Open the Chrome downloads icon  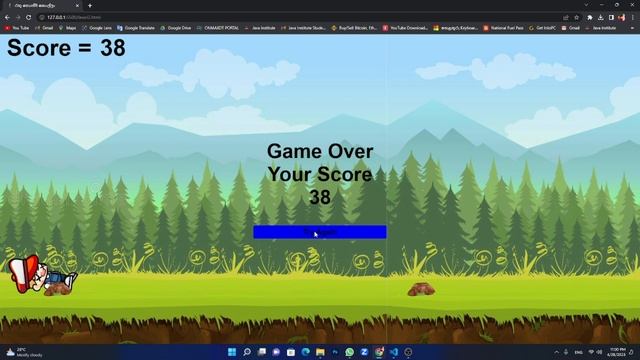[600, 18]
